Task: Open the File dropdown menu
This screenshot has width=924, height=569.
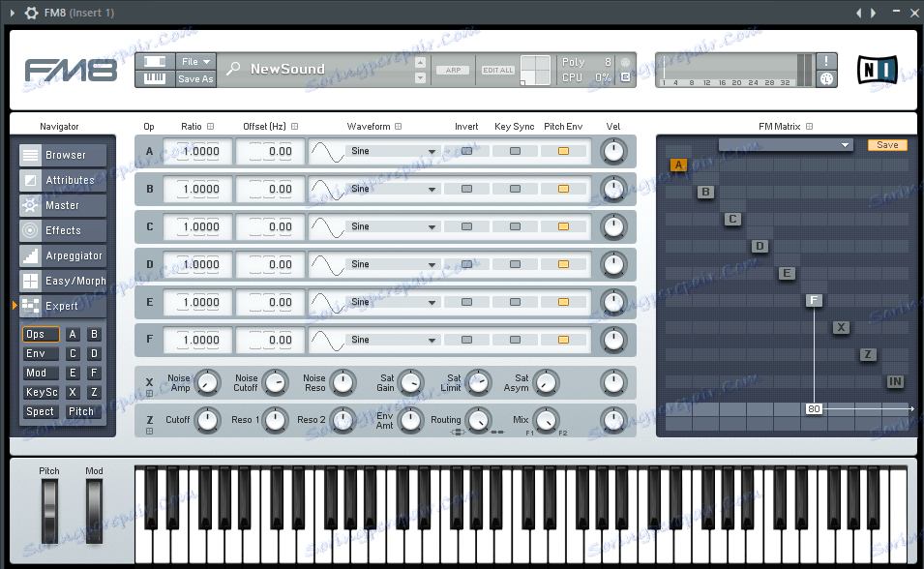Action: point(195,61)
